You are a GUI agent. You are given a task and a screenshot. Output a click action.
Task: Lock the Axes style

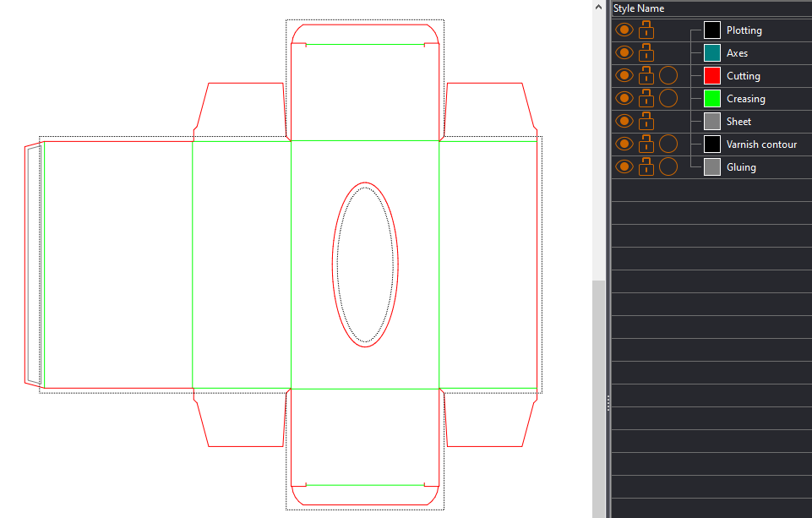[x=646, y=53]
